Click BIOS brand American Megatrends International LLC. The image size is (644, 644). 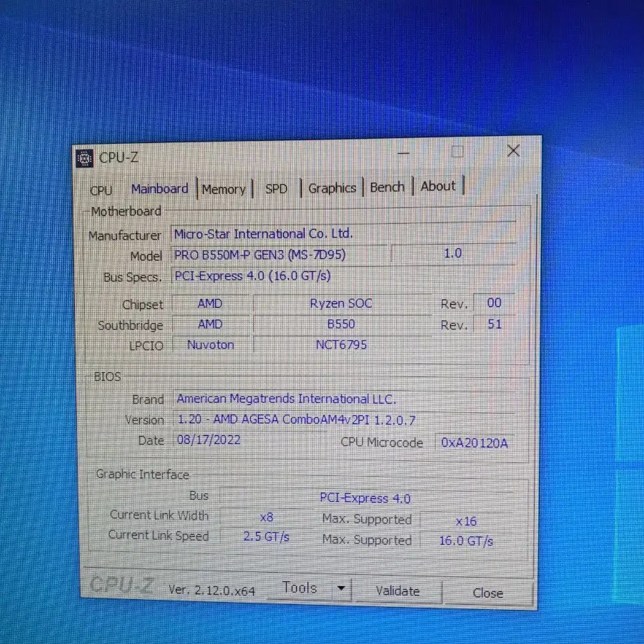344,399
